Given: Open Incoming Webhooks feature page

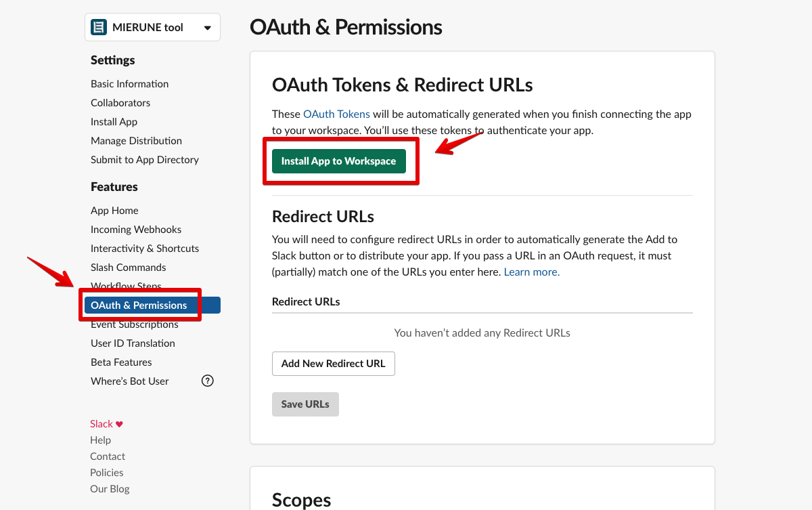Looking at the screenshot, I should pos(136,230).
